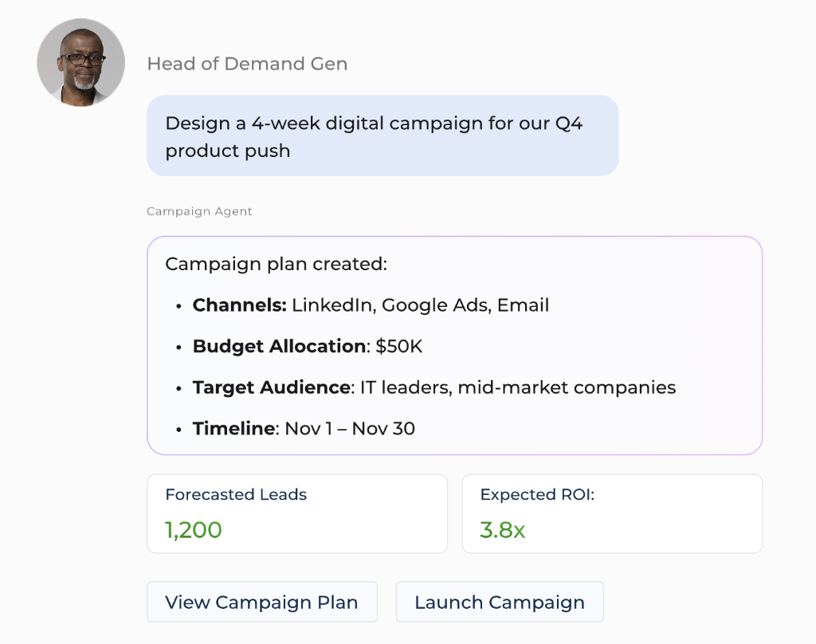The width and height of the screenshot is (816, 644).
Task: Click the Expected ROI card
Action: [612, 513]
